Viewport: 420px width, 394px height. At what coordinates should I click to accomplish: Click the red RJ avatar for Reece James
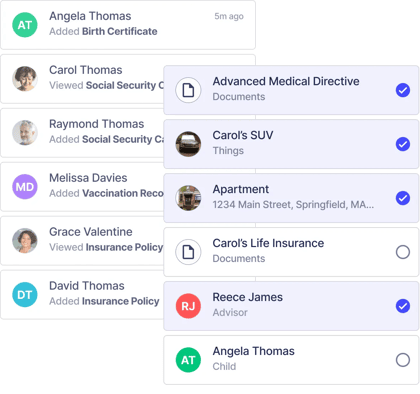(x=188, y=306)
